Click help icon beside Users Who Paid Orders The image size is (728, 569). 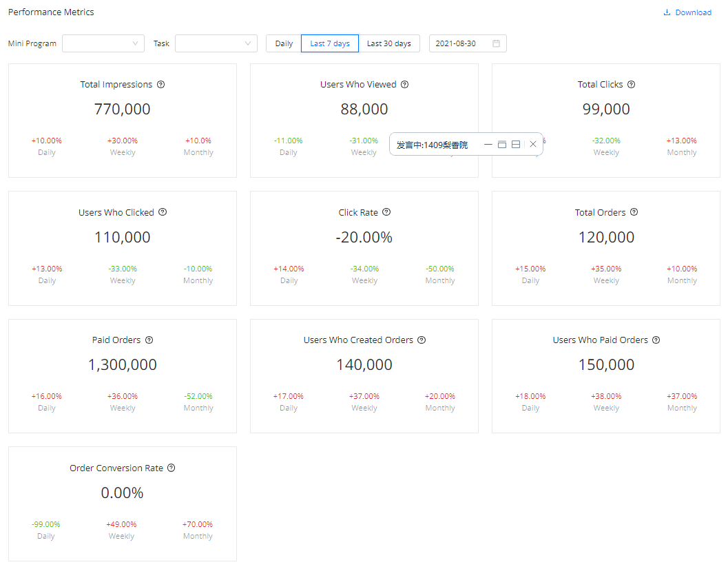(x=656, y=340)
